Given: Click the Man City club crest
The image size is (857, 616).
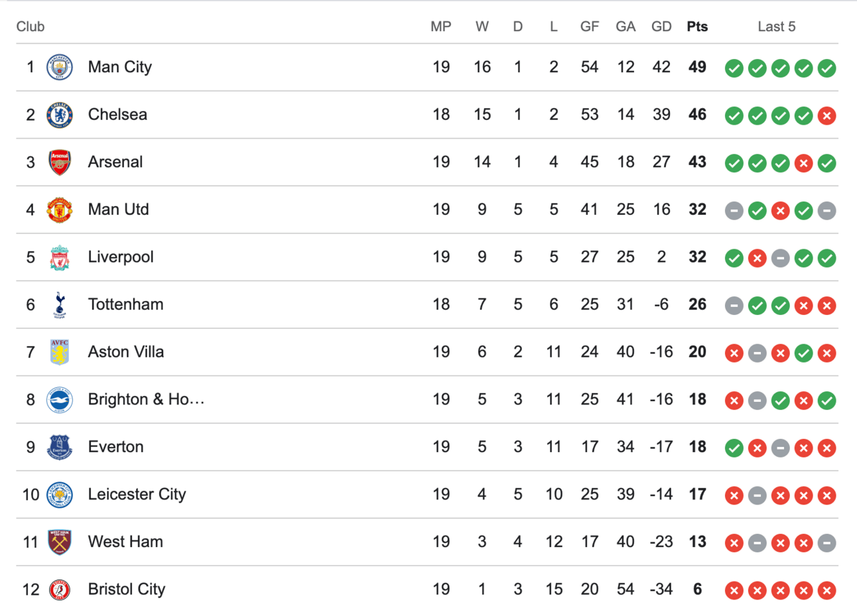Looking at the screenshot, I should point(60,68).
